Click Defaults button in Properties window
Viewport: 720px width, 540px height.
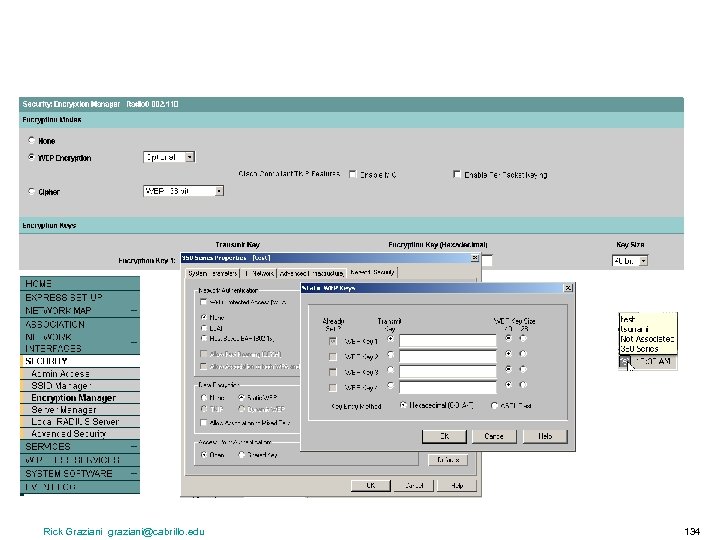[x=448, y=460]
